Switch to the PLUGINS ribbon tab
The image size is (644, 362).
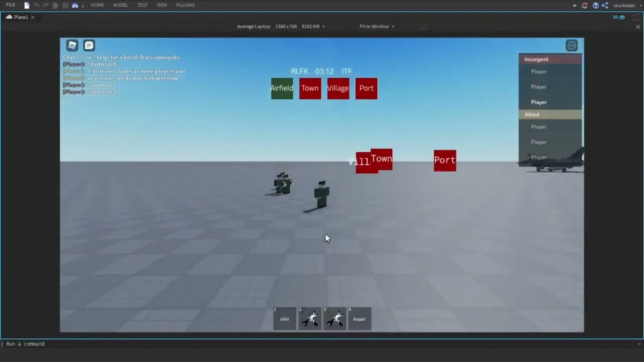click(x=186, y=5)
